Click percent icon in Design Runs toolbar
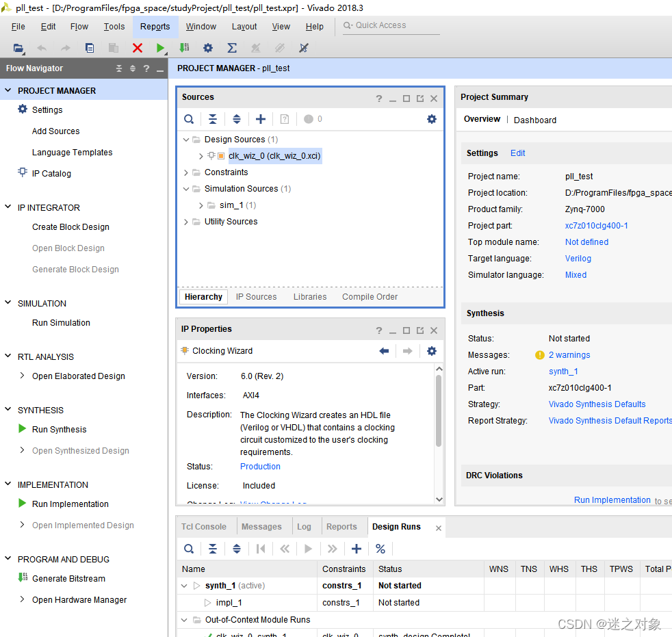This screenshot has width=672, height=637. 380,549
